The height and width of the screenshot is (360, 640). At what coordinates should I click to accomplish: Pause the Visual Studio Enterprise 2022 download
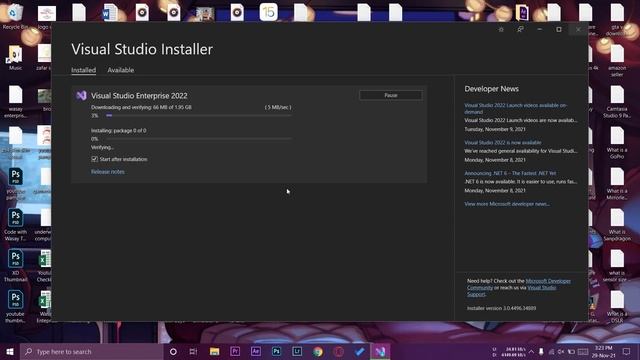391,95
